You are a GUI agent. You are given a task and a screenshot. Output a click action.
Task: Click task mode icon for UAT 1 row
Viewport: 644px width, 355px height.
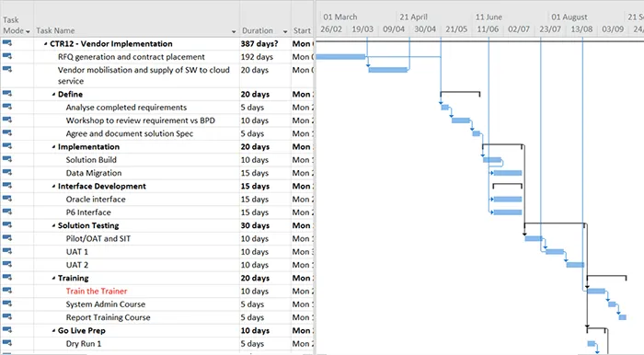point(7,251)
